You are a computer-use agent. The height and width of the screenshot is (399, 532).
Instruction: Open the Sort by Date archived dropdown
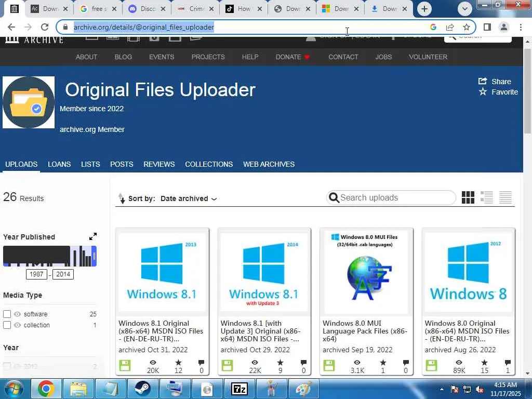coord(189,198)
